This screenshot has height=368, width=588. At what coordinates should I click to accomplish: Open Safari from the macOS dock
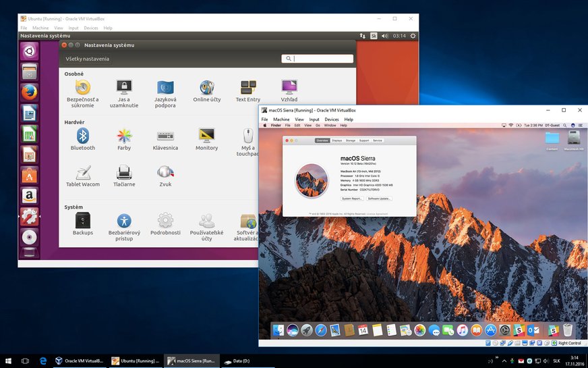pos(321,330)
